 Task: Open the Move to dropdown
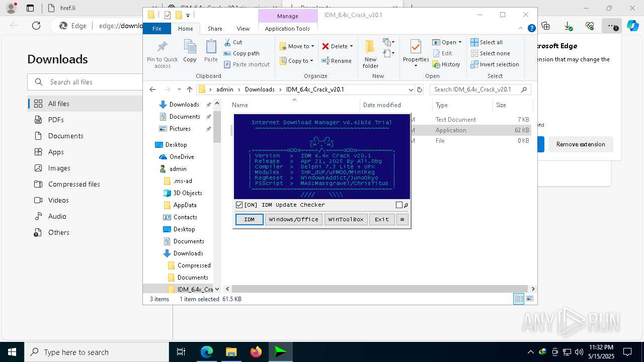tap(297, 46)
